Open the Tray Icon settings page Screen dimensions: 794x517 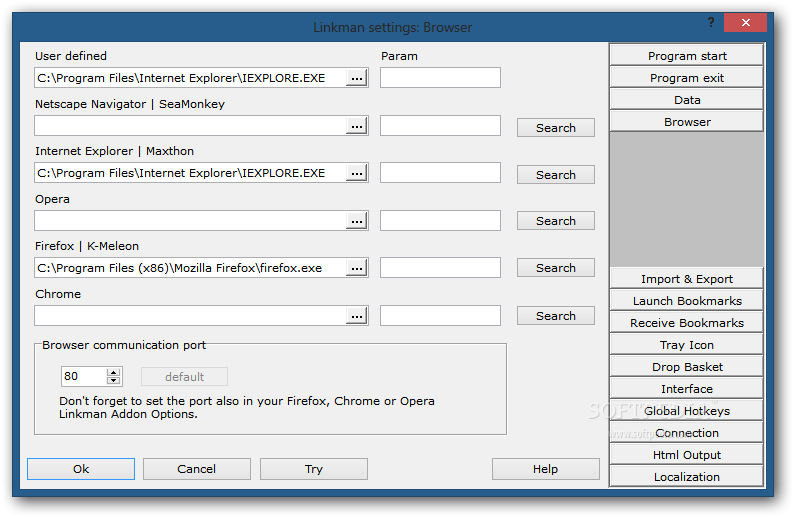687,345
